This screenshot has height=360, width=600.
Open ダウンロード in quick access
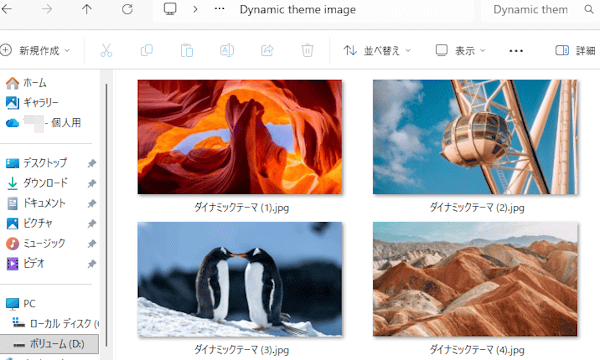tap(38, 183)
